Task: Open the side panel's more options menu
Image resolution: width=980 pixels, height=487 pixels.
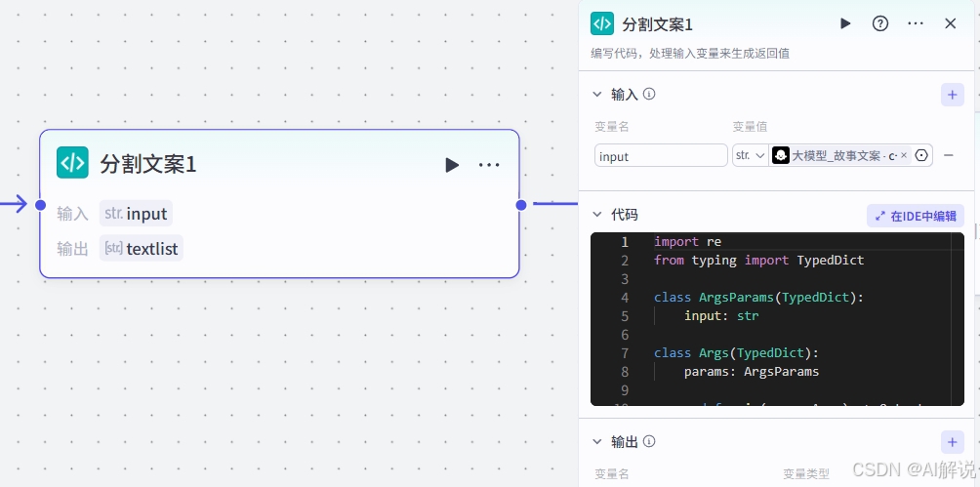Action: pos(916,23)
